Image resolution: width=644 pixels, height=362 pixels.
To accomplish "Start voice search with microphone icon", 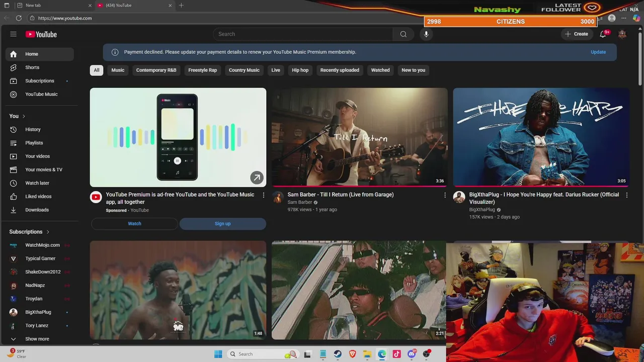I will coord(426,34).
